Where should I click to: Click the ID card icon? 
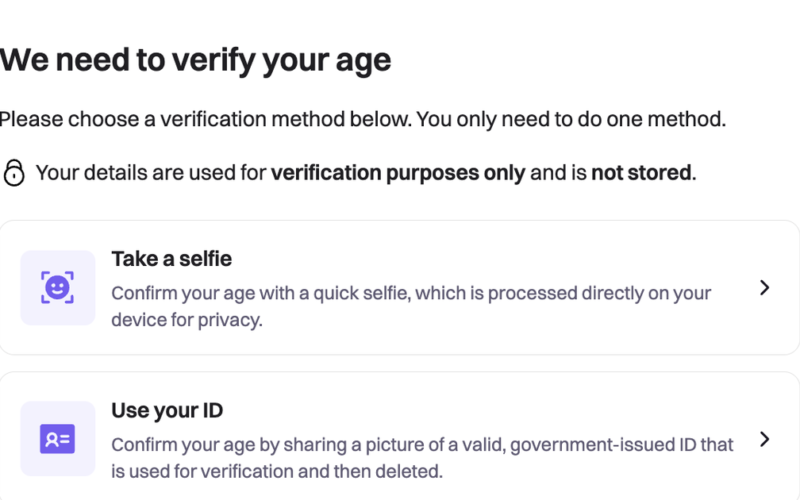point(58,439)
